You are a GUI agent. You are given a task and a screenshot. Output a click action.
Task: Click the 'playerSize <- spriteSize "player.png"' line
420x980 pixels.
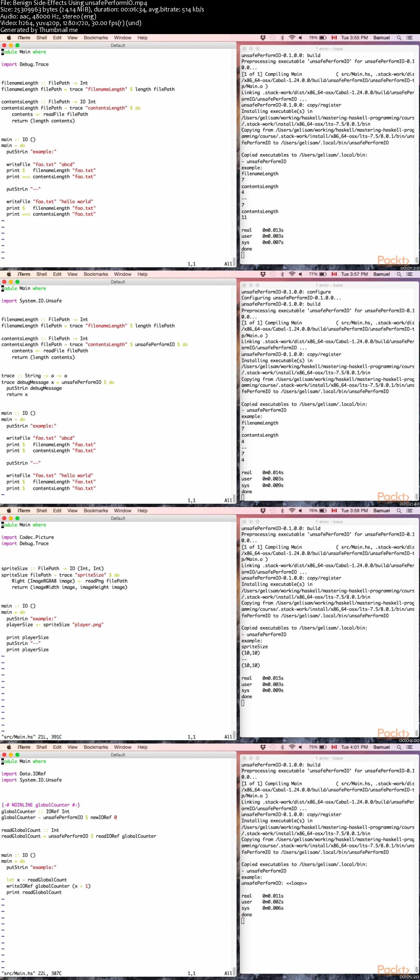55,625
